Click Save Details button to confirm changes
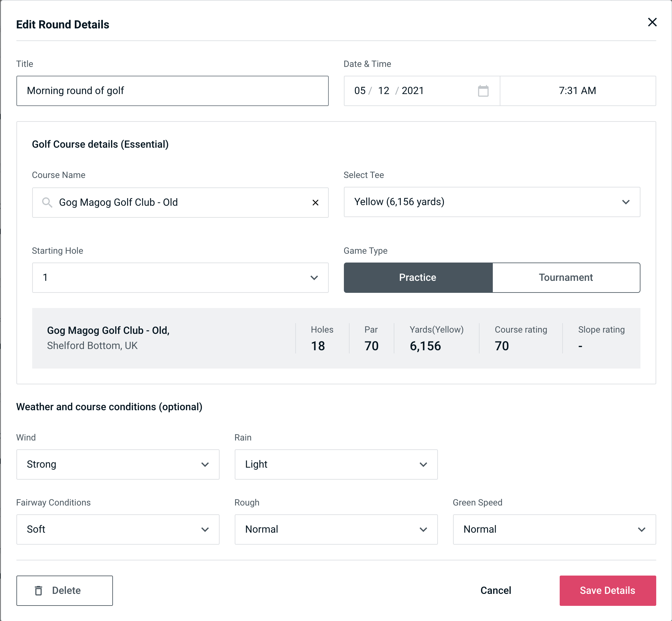 (x=607, y=591)
